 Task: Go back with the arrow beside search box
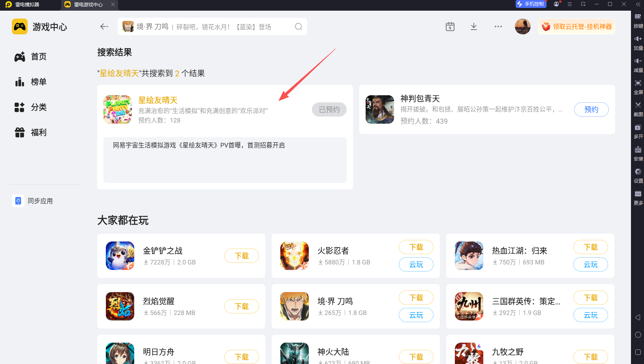pos(104,26)
